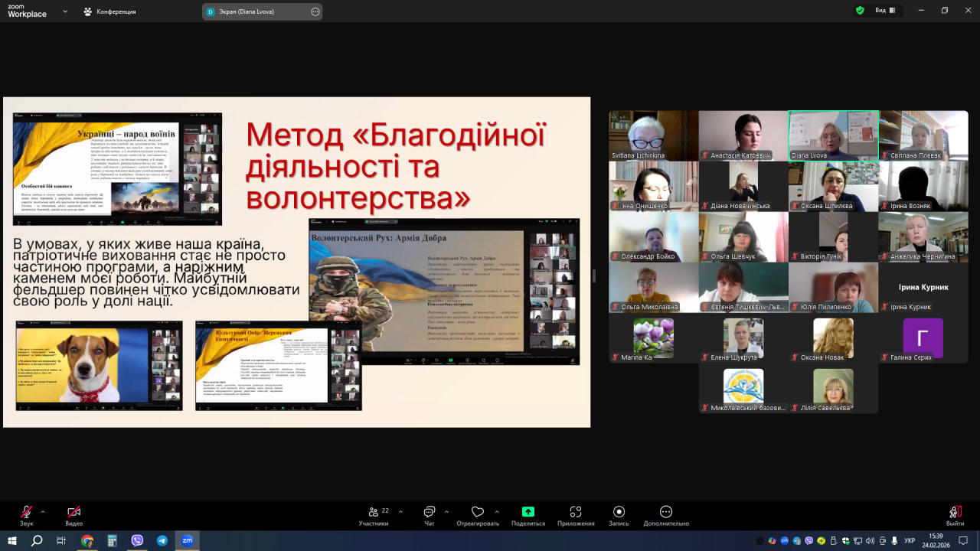Expand the arrow next to Участники

(400, 511)
